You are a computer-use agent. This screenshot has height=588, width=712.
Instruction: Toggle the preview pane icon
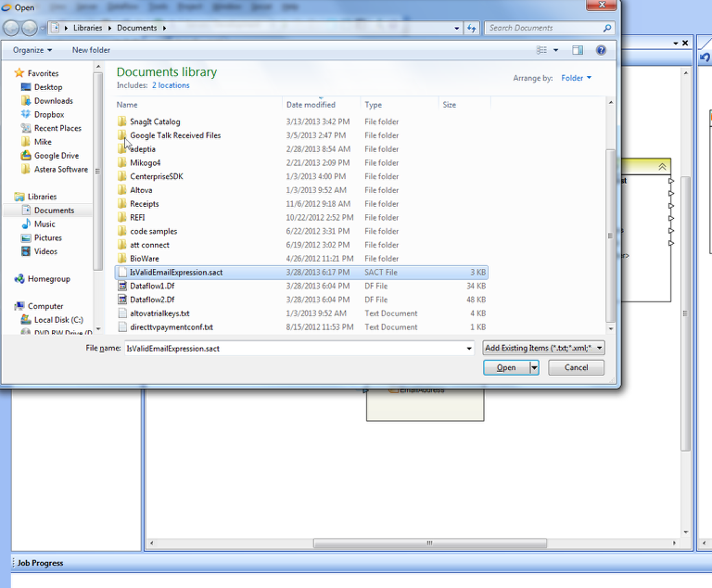[578, 50]
